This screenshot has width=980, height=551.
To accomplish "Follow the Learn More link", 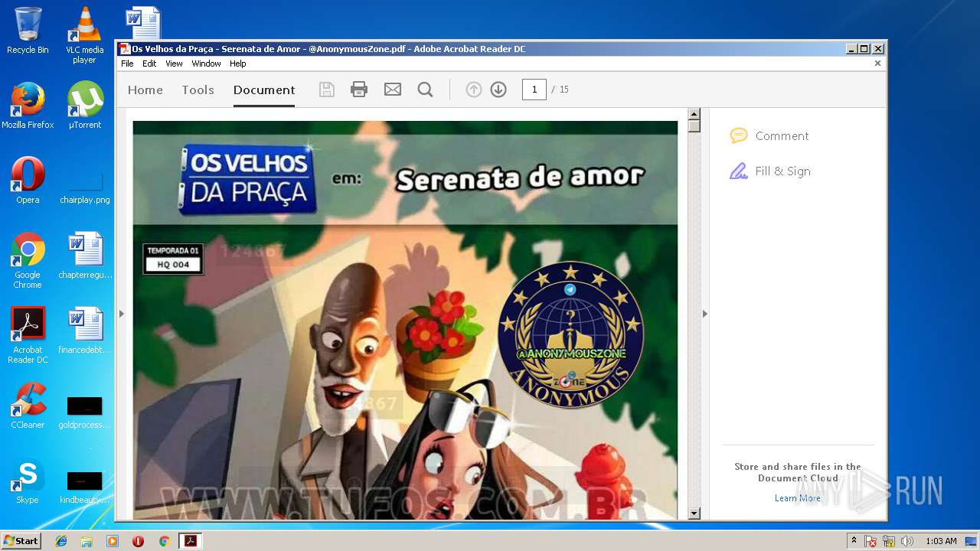I will [797, 498].
